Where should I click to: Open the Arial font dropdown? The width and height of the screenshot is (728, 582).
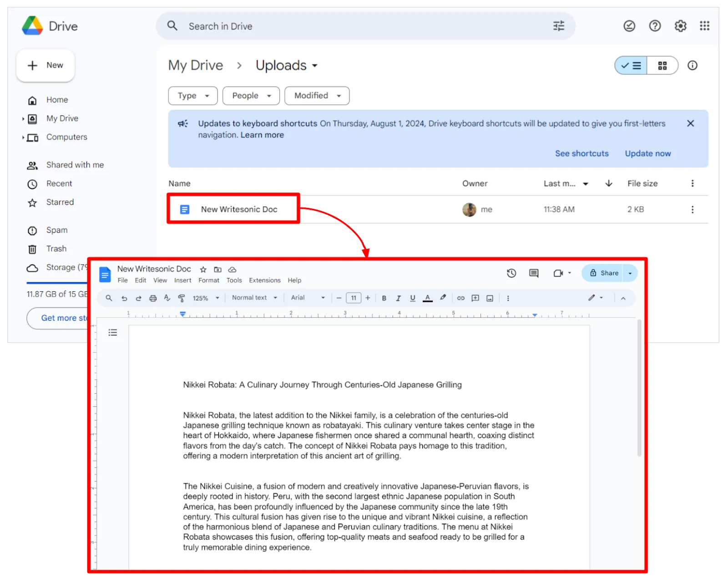[x=308, y=298]
